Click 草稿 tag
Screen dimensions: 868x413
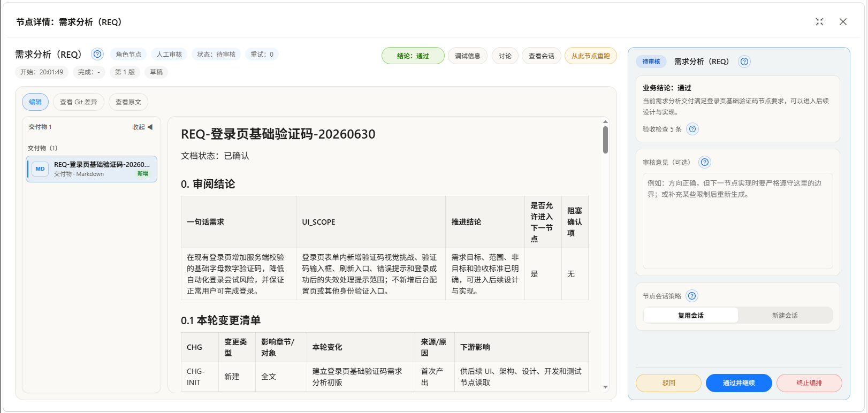(156, 72)
